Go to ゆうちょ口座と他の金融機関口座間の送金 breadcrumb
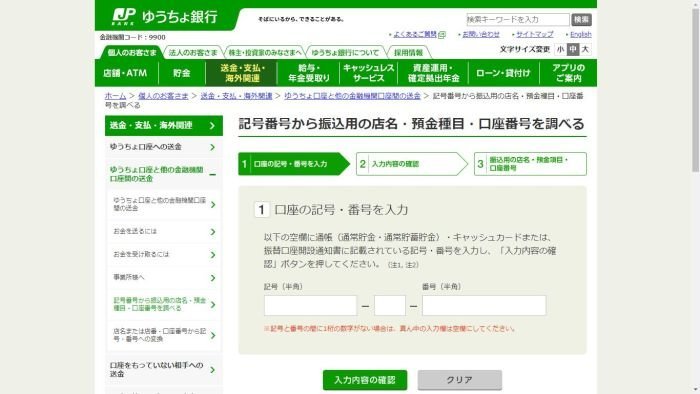700x394 pixels. click(352, 96)
